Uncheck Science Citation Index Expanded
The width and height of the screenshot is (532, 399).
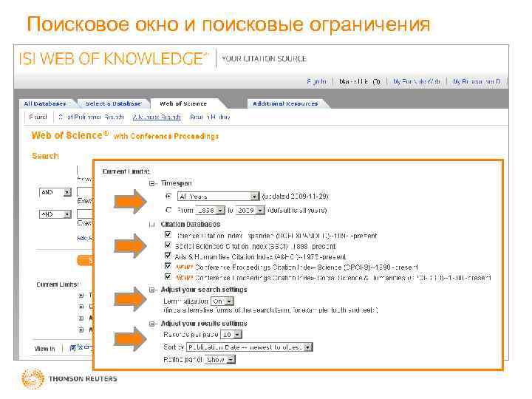168,234
